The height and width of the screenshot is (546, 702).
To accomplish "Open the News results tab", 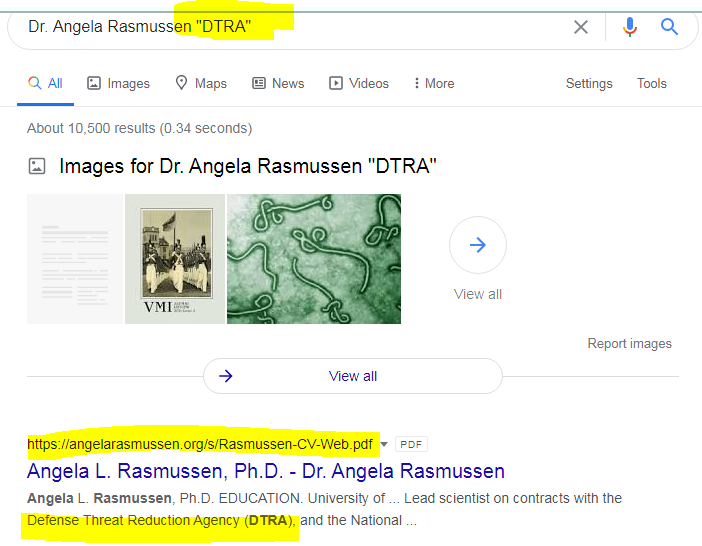I will 278,84.
